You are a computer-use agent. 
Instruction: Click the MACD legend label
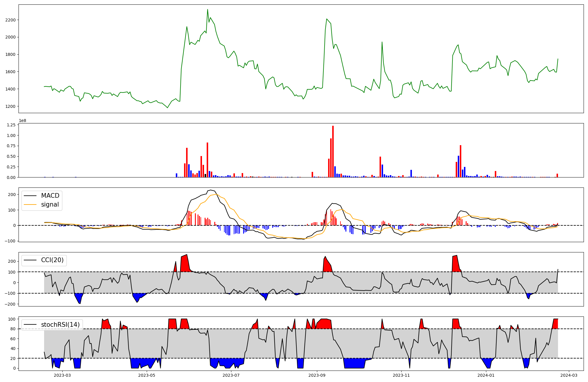[x=50, y=196]
